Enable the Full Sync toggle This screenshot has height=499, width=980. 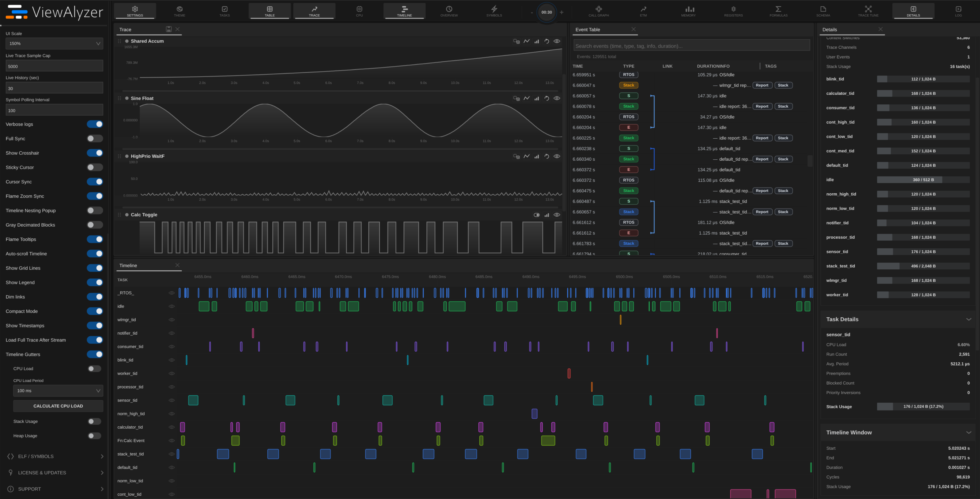(95, 138)
